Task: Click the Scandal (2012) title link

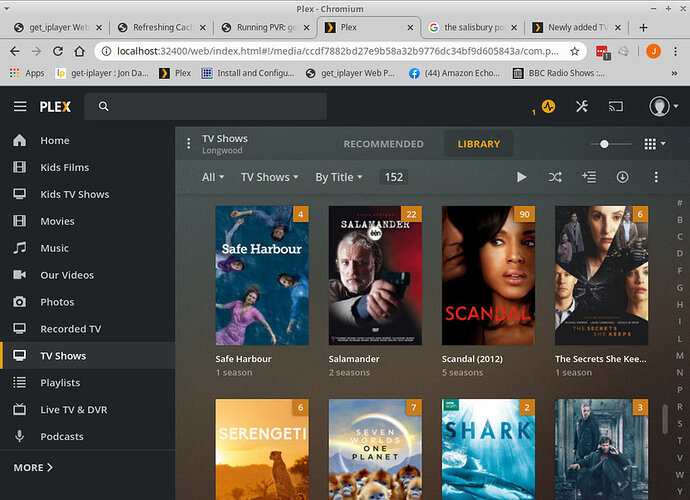Action: 472,359
